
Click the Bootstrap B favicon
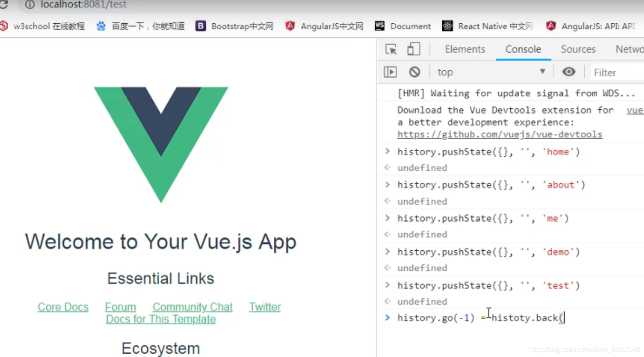click(200, 26)
